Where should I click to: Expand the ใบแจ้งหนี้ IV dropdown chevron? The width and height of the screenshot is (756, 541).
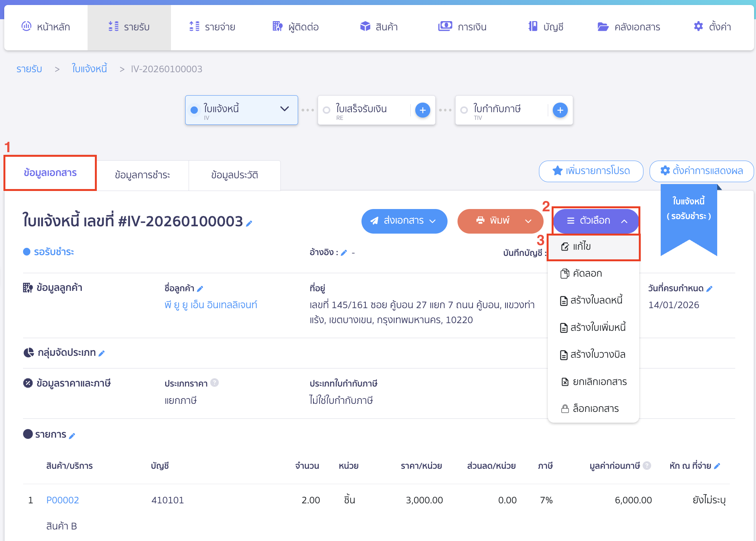coord(285,109)
